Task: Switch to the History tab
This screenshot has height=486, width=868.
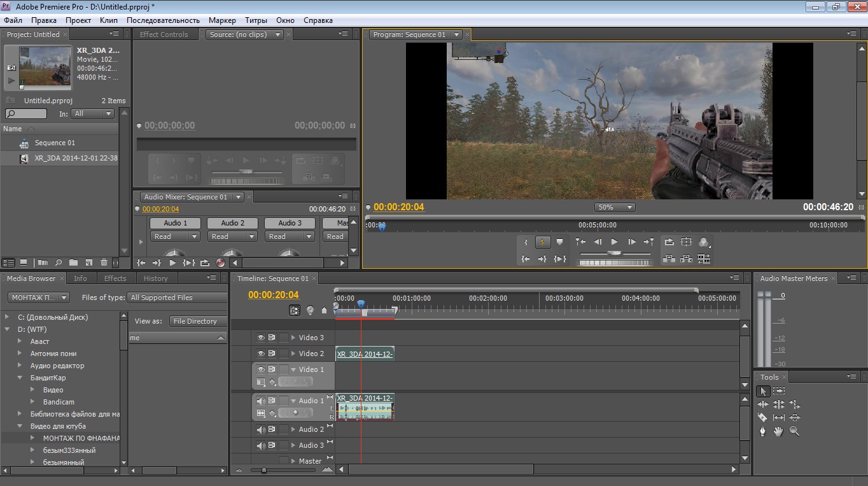Action: click(155, 278)
